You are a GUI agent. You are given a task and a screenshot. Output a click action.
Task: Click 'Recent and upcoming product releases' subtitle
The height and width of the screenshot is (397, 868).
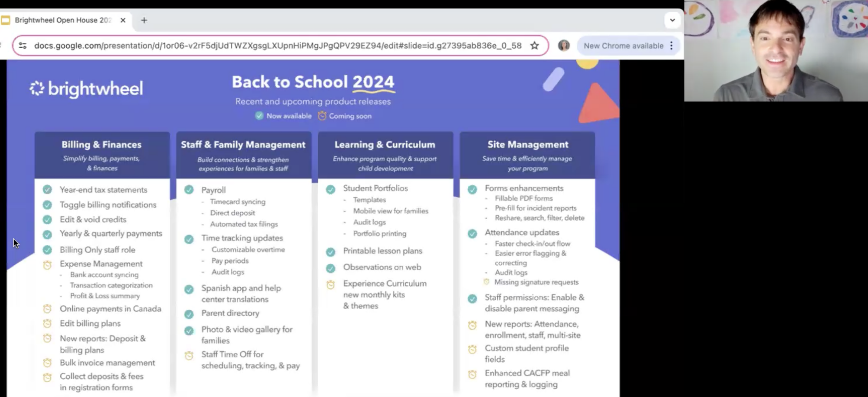tap(313, 102)
